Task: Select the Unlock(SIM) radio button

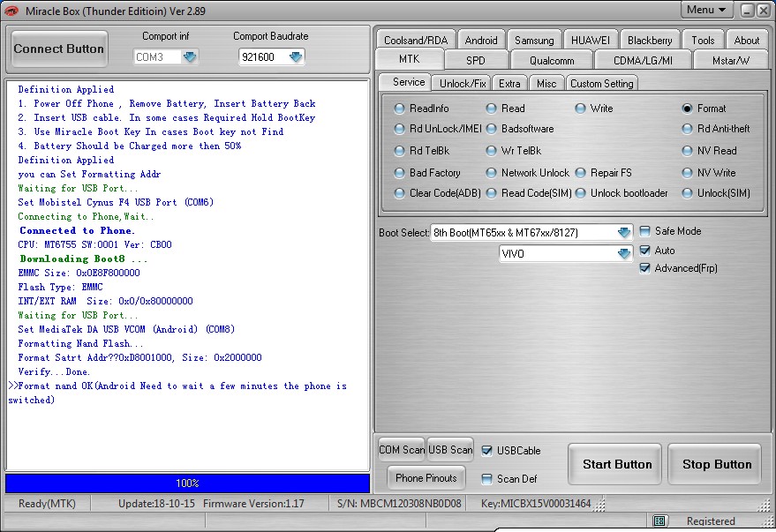Action: tap(687, 193)
